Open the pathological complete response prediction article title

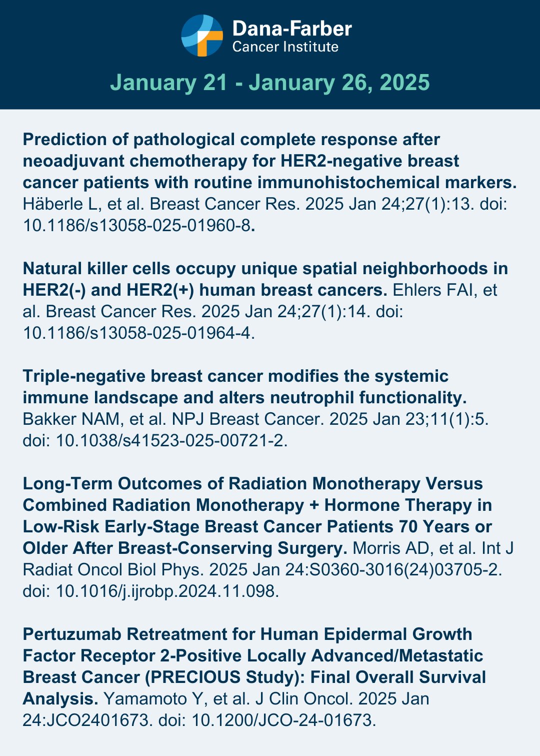pyautogui.click(x=270, y=161)
